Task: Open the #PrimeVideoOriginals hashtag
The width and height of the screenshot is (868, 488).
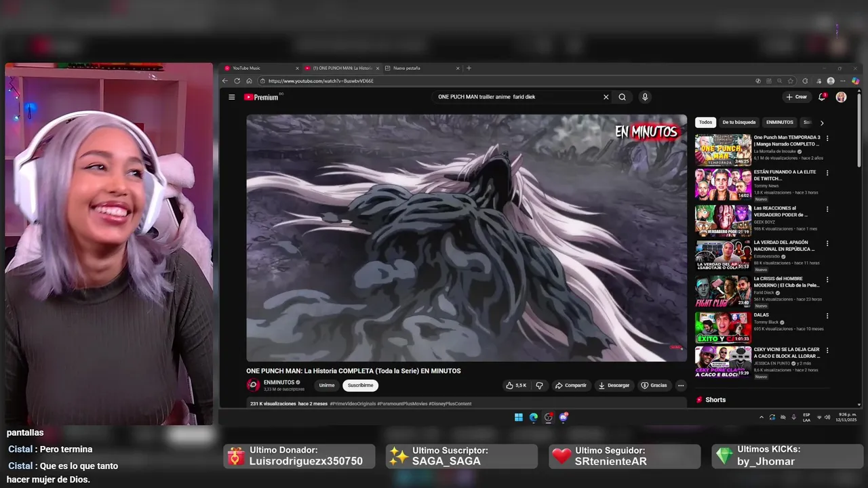Action: point(353,404)
